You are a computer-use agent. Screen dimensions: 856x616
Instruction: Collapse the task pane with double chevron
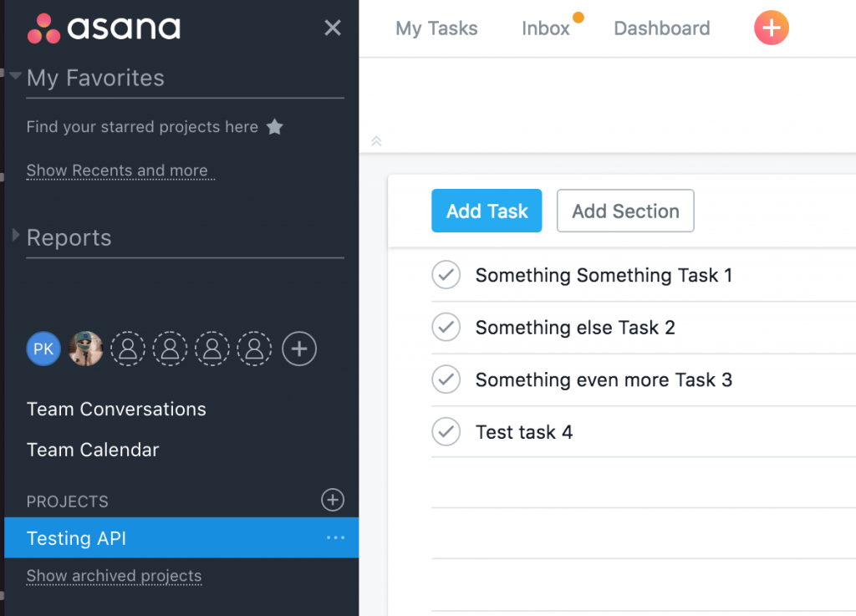pos(376,141)
